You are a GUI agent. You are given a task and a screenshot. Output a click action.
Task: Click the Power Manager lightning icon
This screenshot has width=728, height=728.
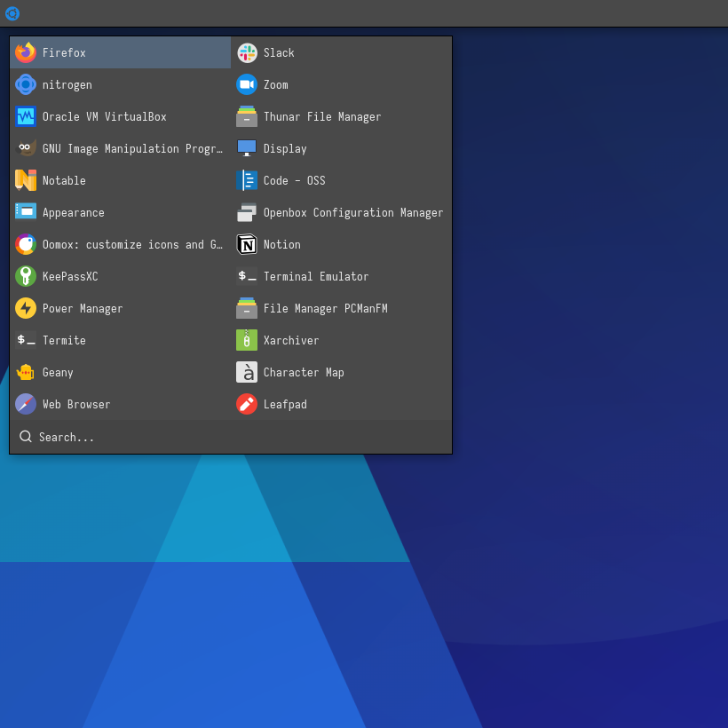25,308
